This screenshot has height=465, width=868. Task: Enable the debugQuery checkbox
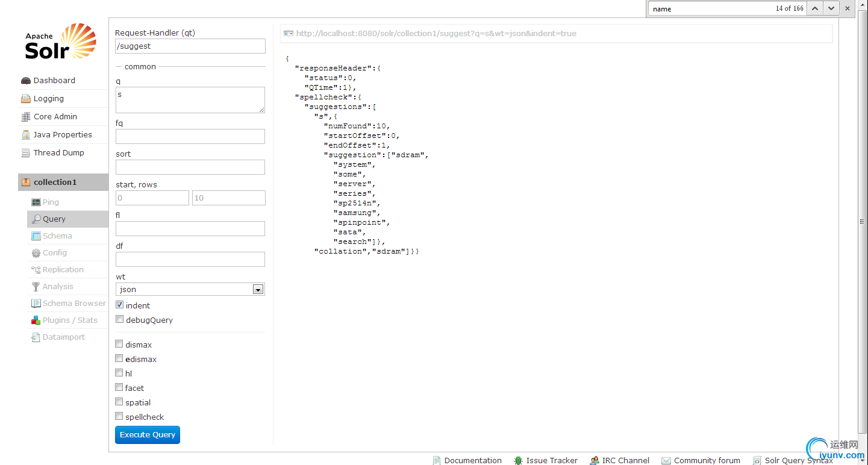pos(119,320)
